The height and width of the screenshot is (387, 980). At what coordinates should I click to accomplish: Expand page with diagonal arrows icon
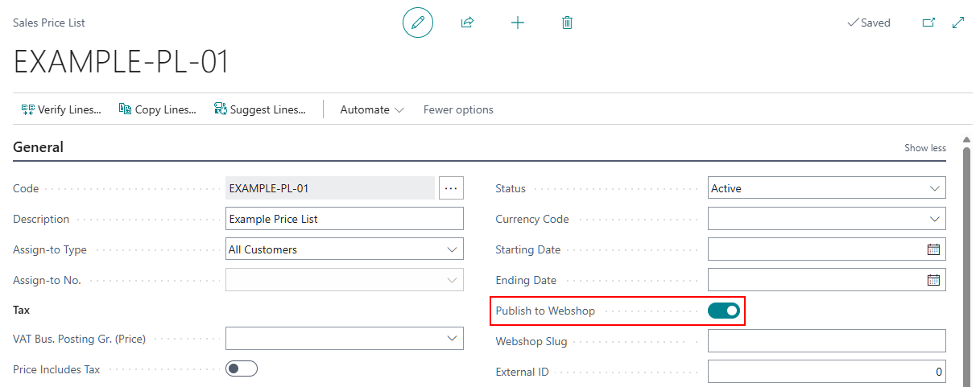click(958, 23)
